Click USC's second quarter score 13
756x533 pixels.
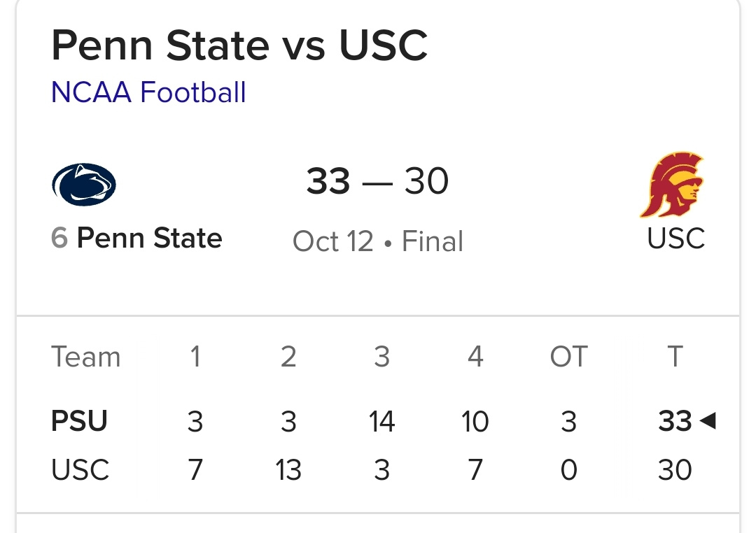click(288, 470)
